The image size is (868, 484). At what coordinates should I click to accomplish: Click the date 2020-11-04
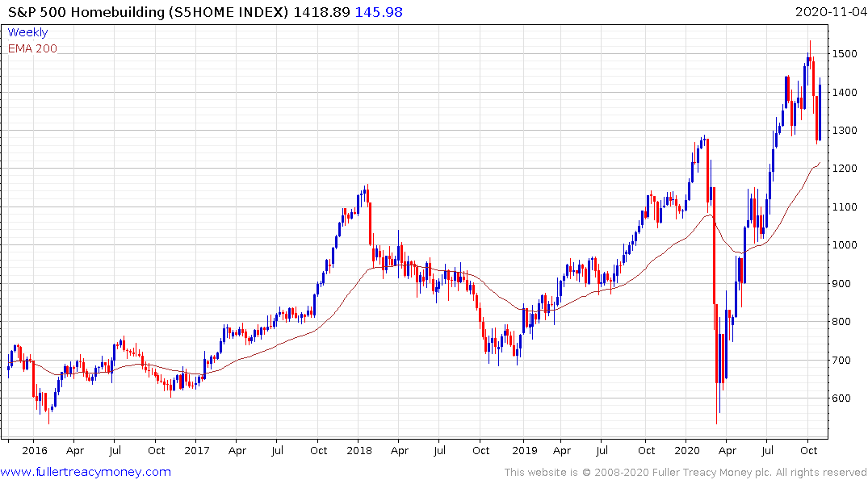click(x=831, y=12)
